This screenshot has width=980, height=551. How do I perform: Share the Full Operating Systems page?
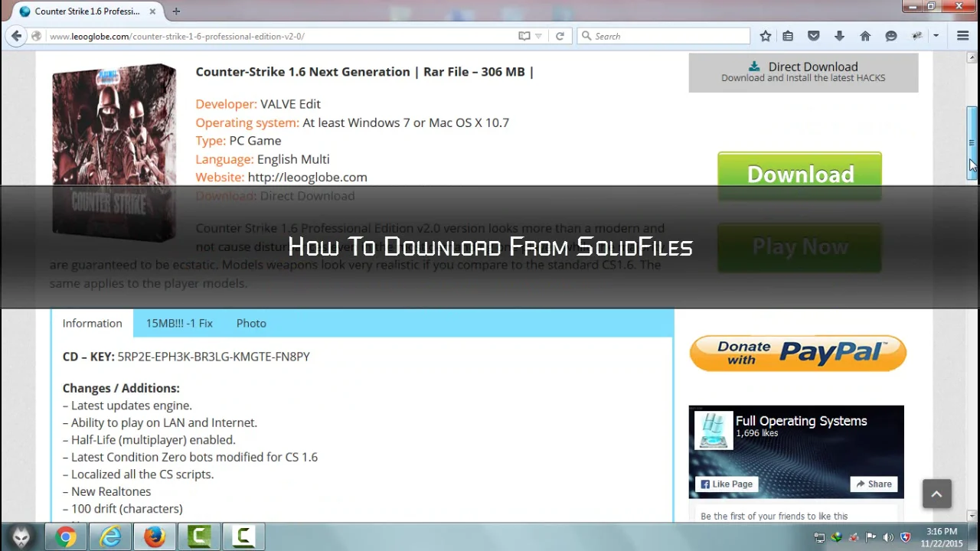tap(874, 484)
